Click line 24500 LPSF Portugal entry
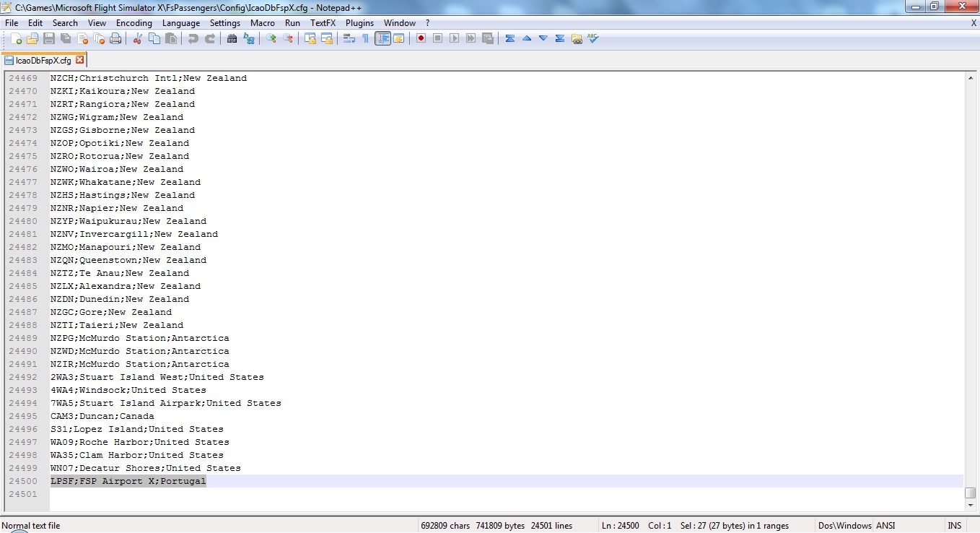The image size is (980, 533). [x=128, y=481]
